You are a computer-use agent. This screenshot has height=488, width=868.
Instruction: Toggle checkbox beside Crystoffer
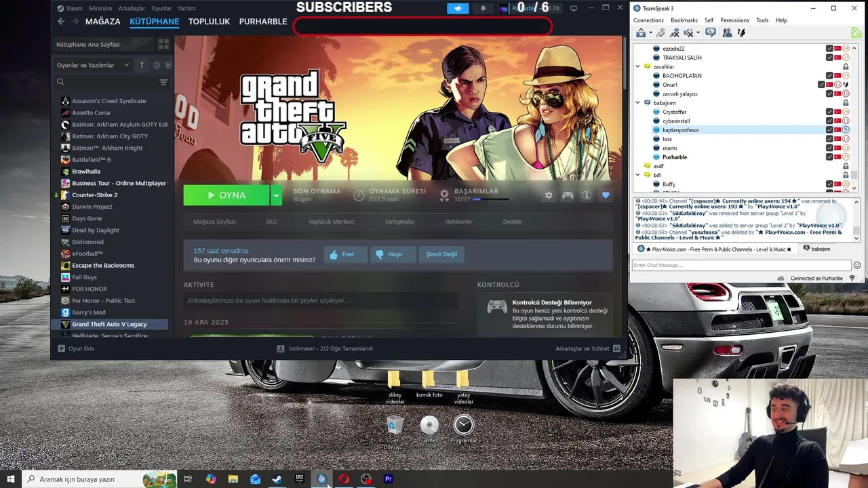[829, 112]
